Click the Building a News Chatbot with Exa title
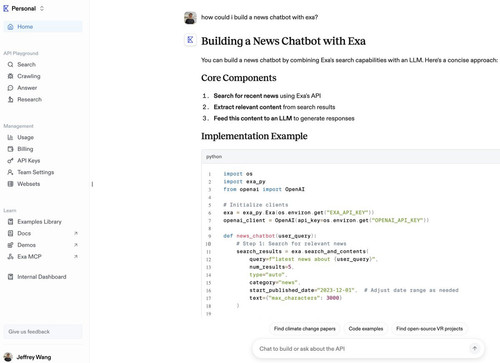The image size is (500, 363). pyautogui.click(x=283, y=41)
